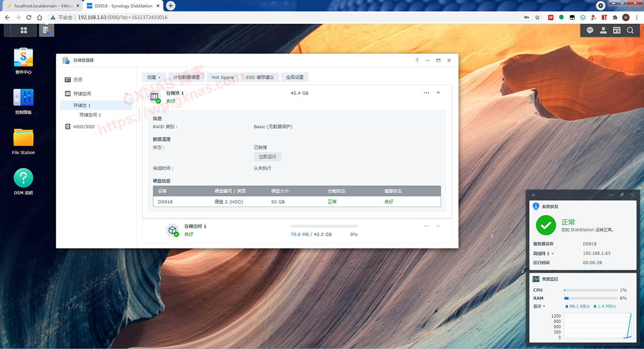The width and height of the screenshot is (644, 349).
Task: Open the browser extensions puzzle icon
Action: [615, 17]
